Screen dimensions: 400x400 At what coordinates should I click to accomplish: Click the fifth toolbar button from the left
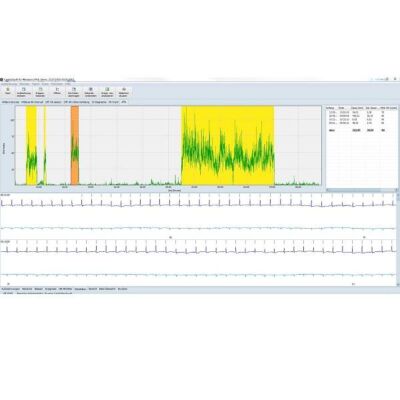click(x=74, y=91)
